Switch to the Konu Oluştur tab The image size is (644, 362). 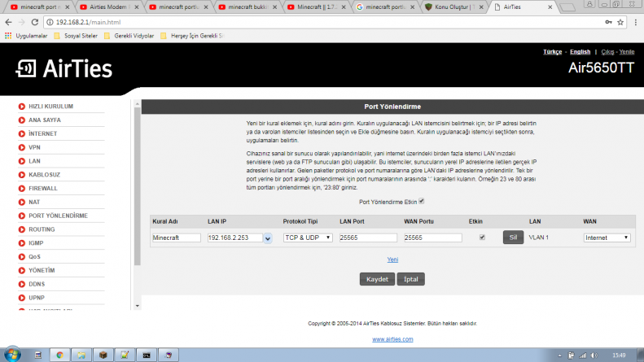point(454,7)
